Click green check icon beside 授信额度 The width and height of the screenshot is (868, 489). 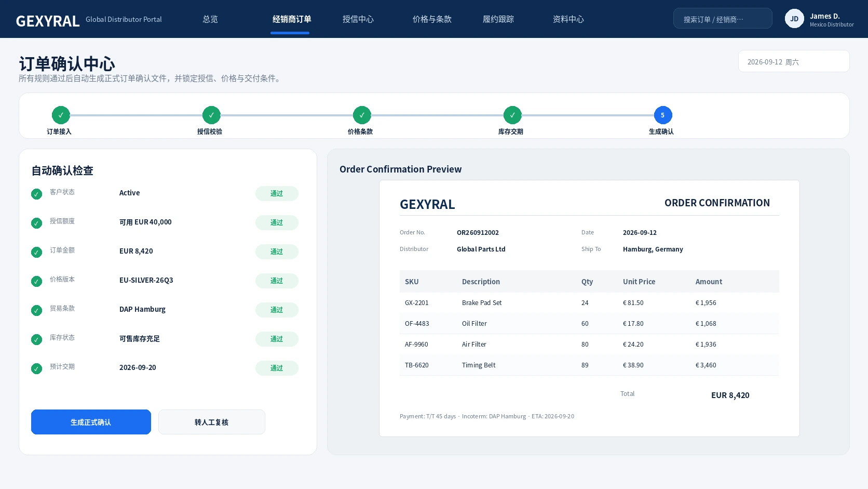[x=36, y=223]
